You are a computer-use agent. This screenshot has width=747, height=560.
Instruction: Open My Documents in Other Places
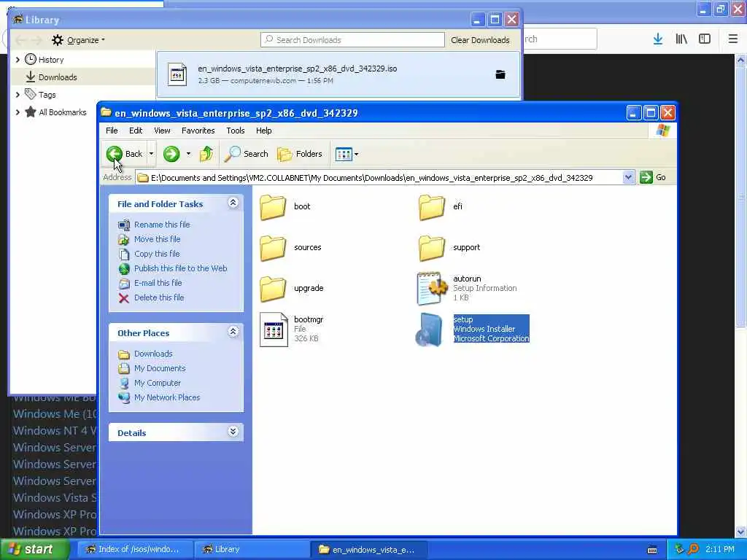click(160, 368)
